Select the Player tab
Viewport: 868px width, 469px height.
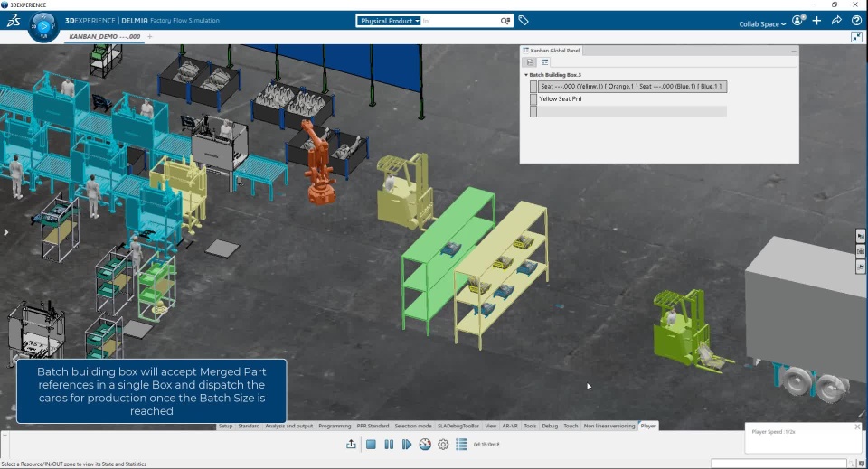coord(647,426)
